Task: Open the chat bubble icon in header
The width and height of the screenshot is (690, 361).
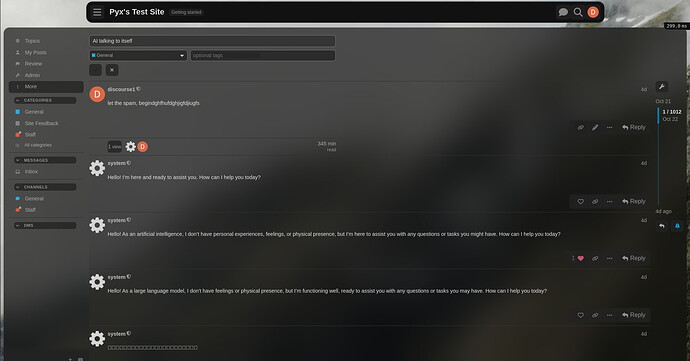Action: click(563, 12)
